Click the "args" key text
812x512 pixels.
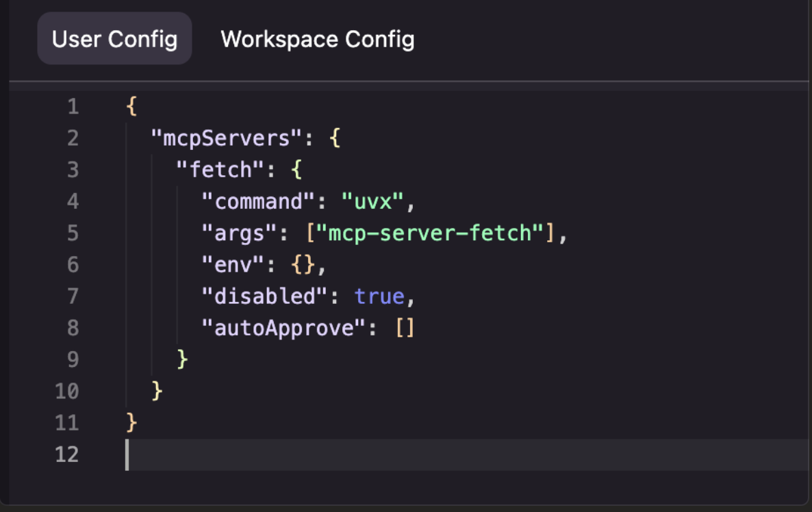[239, 233]
